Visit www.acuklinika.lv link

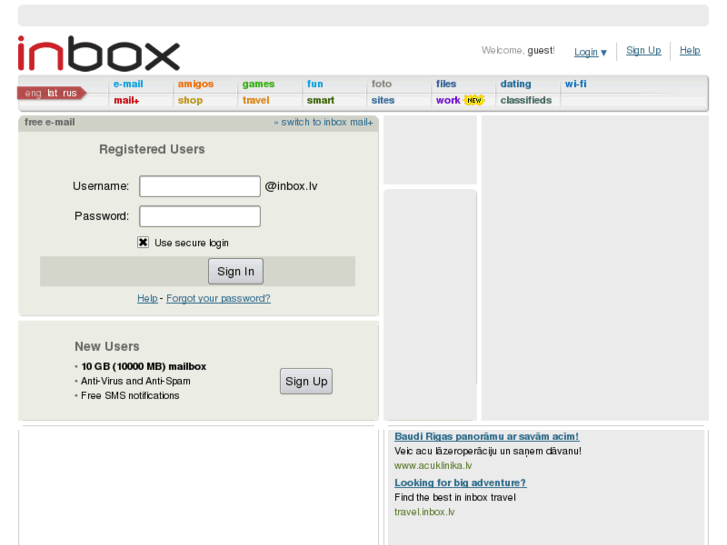click(433, 465)
